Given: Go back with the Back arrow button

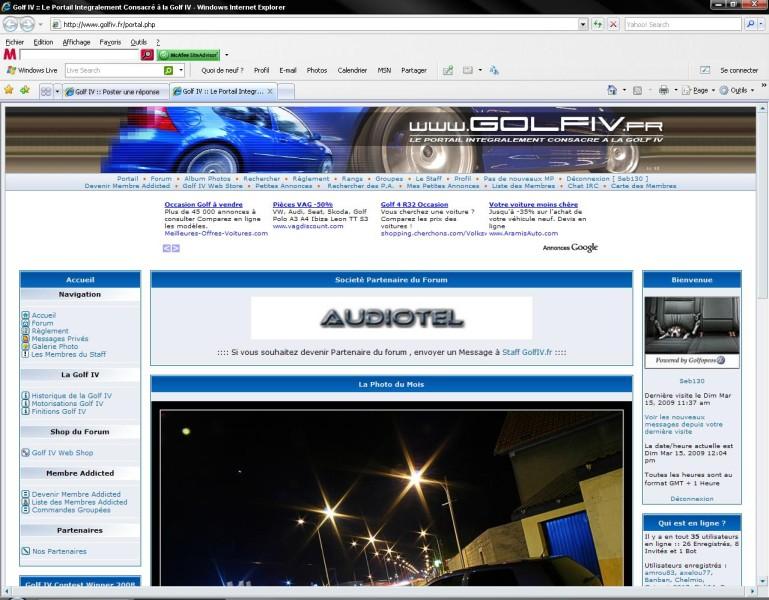Looking at the screenshot, I should pyautogui.click(x=11, y=24).
